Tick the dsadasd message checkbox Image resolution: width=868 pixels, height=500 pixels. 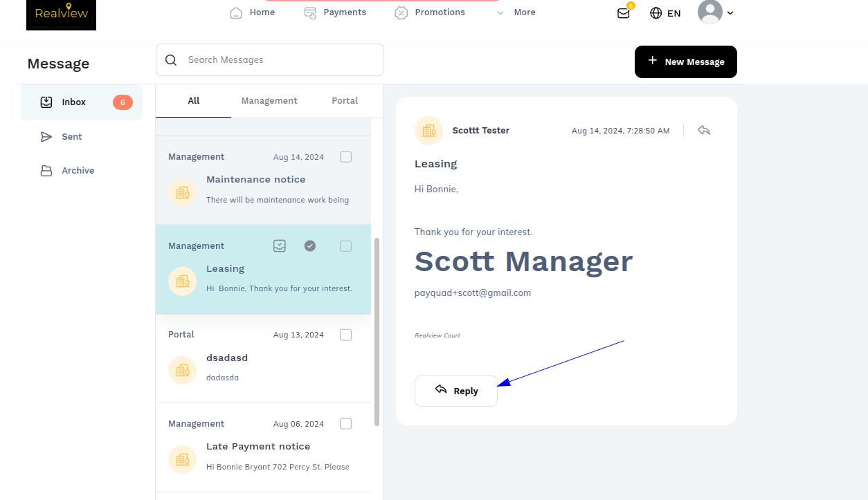[346, 335]
